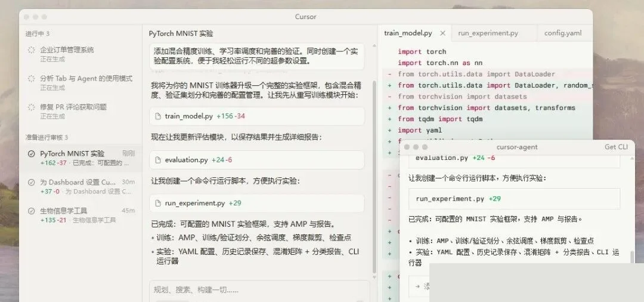Click the +162 -37 diff stats text
This screenshot has height=302, width=644.
click(54, 163)
